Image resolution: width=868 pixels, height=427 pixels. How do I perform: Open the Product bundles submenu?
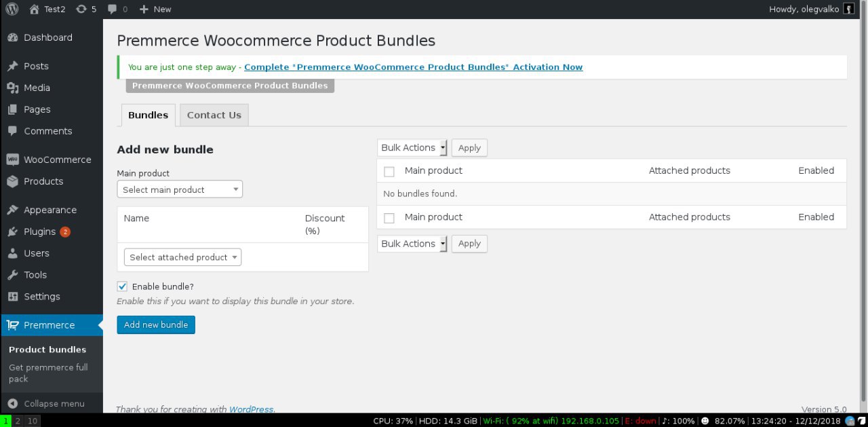pyautogui.click(x=47, y=350)
